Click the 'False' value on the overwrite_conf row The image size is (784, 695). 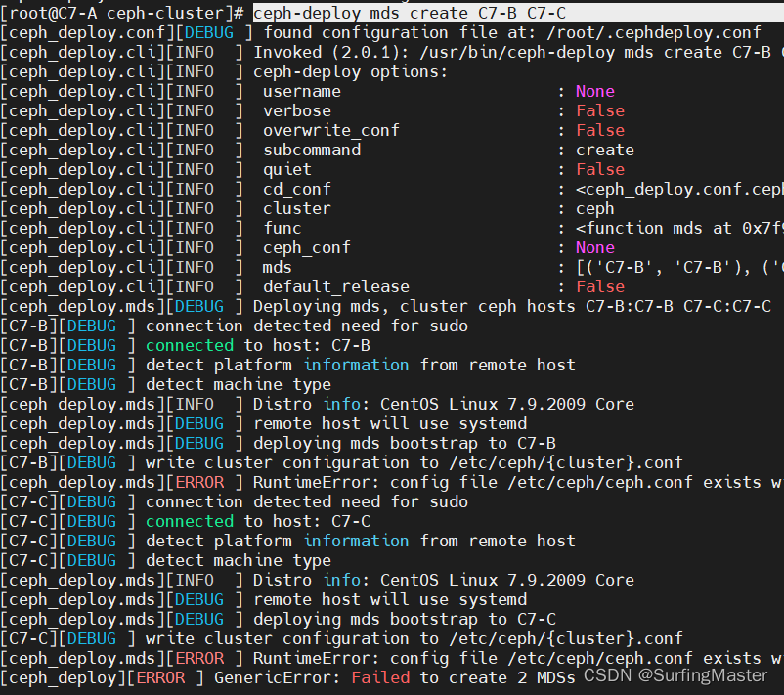pyautogui.click(x=600, y=131)
